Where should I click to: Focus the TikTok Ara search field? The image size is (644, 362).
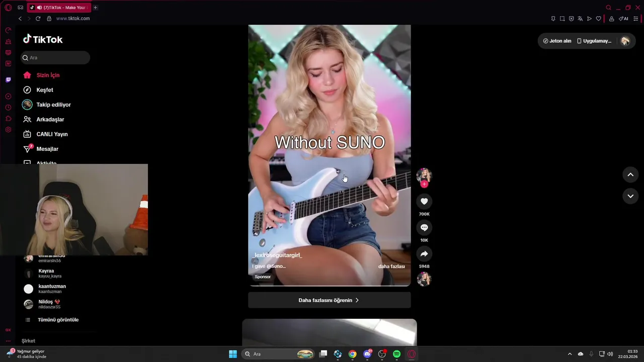[55, 58]
